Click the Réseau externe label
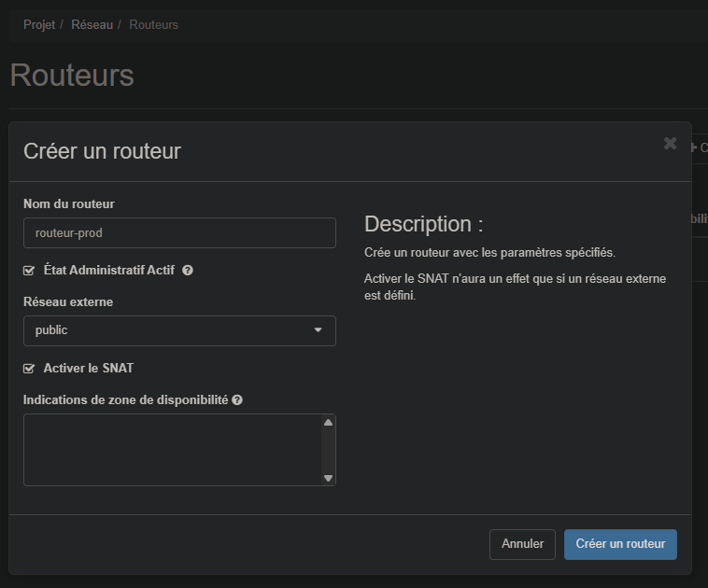 click(68, 301)
